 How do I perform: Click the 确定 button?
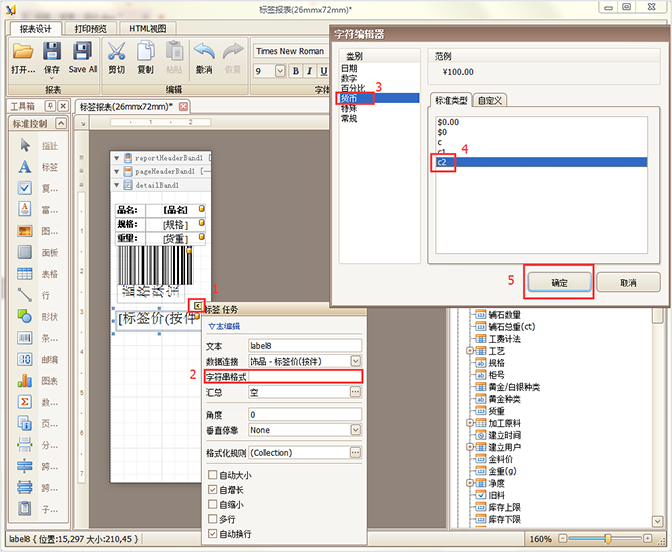559,283
